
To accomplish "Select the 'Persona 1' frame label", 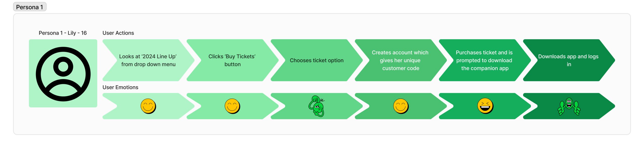I will (30, 7).
